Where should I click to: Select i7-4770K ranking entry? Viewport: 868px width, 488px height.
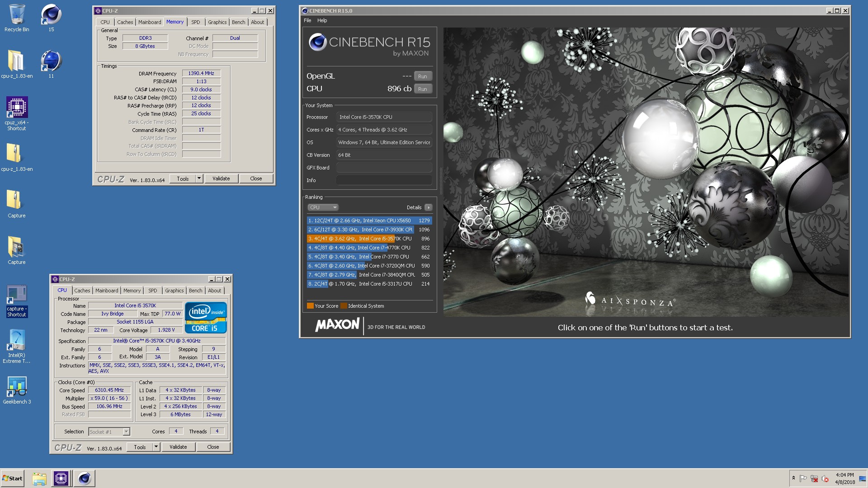pos(369,248)
